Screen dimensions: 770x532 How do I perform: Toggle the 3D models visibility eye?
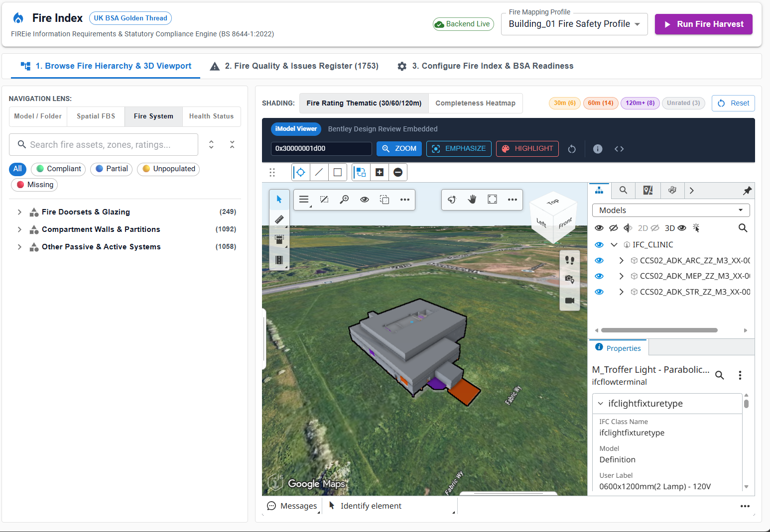(x=682, y=228)
